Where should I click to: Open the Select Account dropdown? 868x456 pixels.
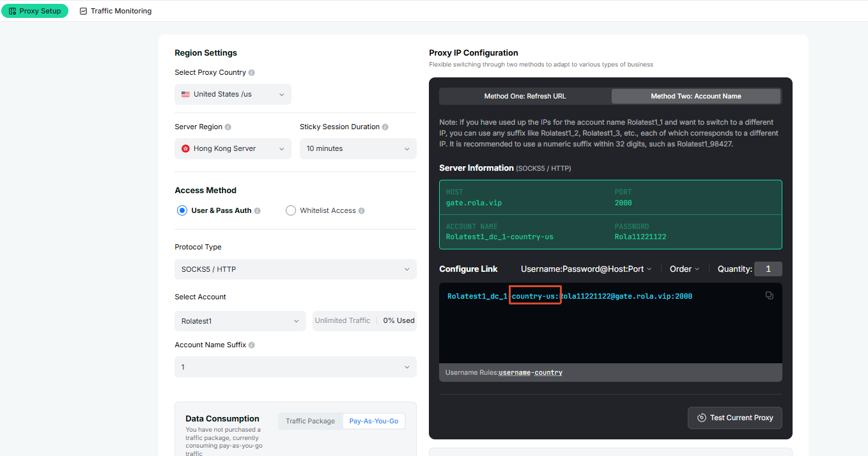click(240, 321)
